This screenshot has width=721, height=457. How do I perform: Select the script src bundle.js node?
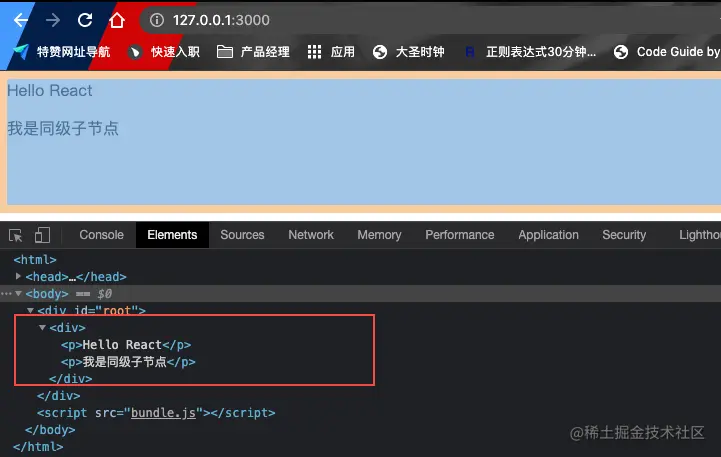[156, 413]
